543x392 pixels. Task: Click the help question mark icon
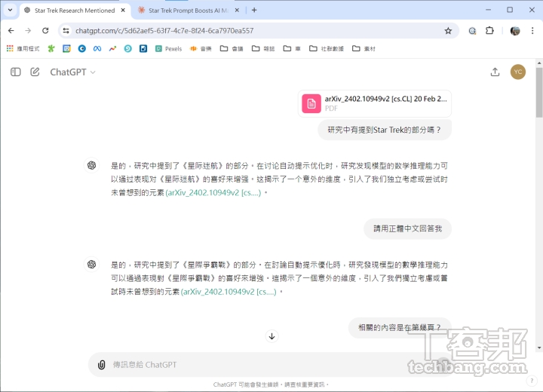(532, 381)
